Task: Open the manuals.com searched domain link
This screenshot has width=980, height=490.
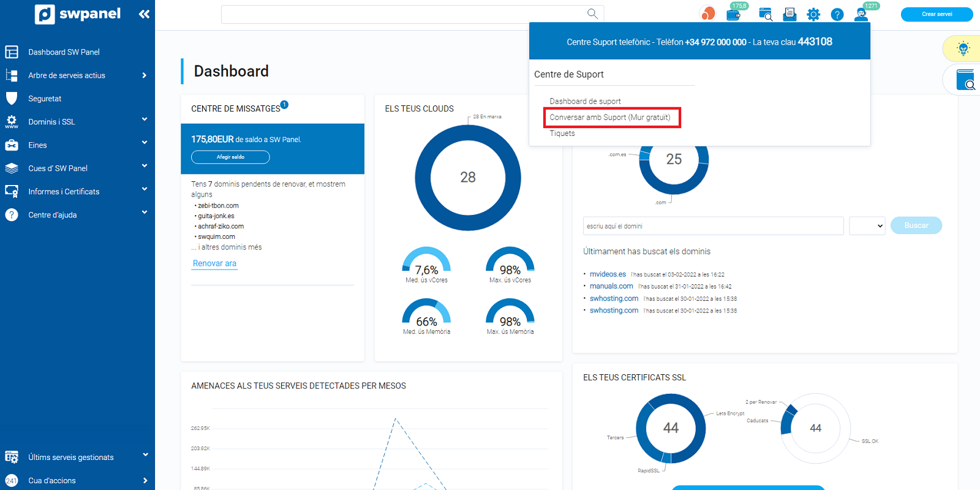Action: (x=611, y=286)
